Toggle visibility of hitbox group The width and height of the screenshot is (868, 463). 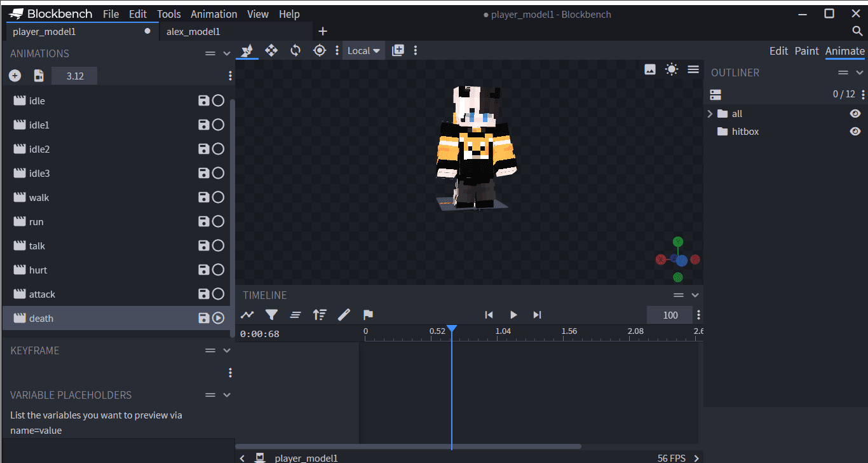[855, 132]
